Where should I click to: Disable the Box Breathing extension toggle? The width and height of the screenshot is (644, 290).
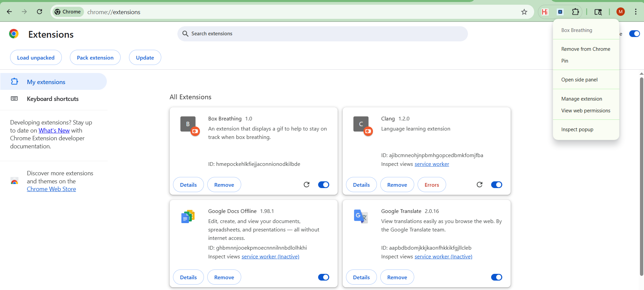pos(324,185)
